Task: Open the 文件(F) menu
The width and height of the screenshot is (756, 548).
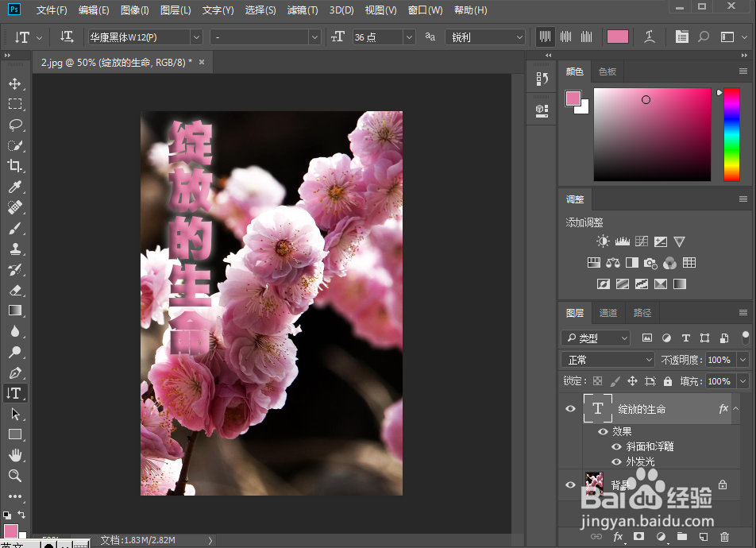Action: 52,10
